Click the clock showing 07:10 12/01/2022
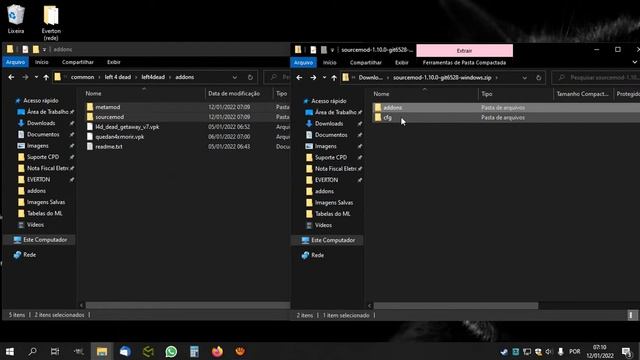640x360 pixels. click(600, 351)
